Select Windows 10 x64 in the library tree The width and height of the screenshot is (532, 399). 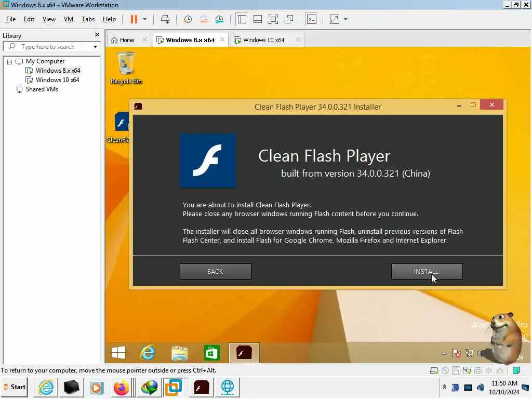(x=52, y=80)
